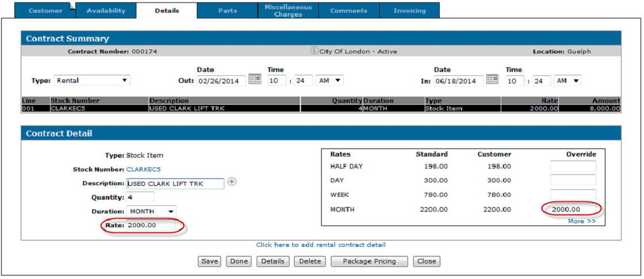The width and height of the screenshot is (644, 279).
Task: Open the Miscellaneous Charges tab
Action: (x=288, y=10)
